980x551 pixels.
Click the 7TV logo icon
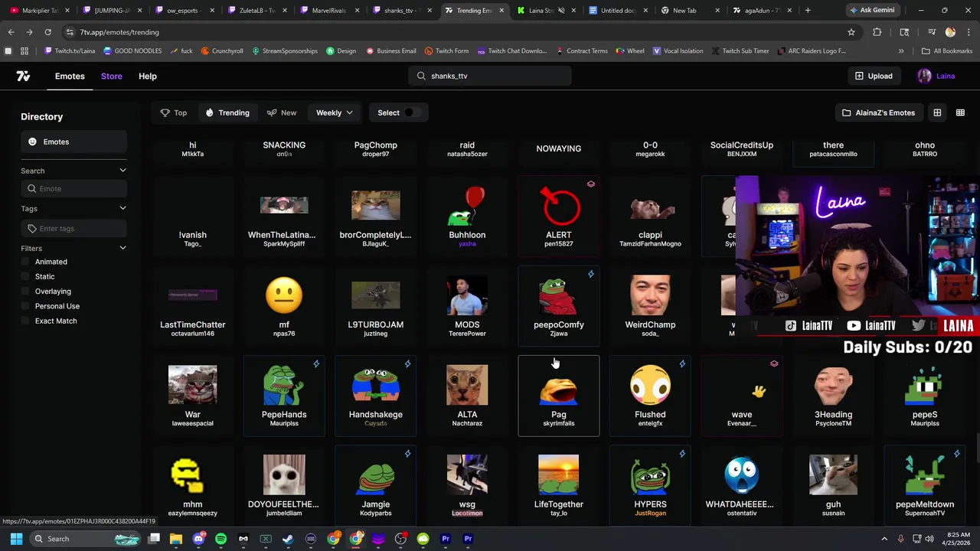click(23, 76)
